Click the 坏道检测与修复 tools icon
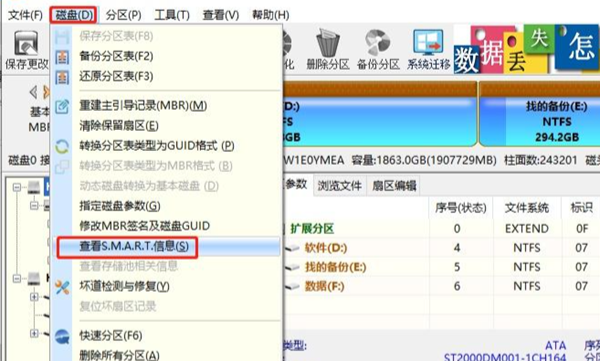Image resolution: width=600 pixels, height=361 pixels. click(x=62, y=287)
